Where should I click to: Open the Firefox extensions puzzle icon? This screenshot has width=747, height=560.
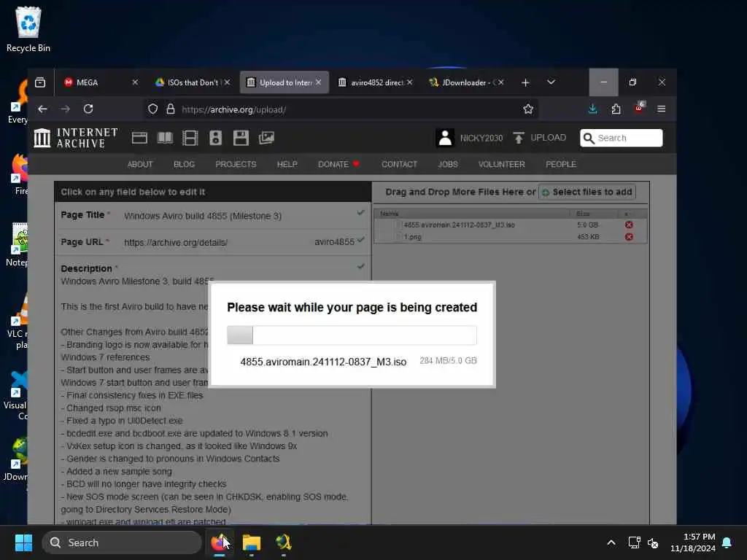pos(616,109)
